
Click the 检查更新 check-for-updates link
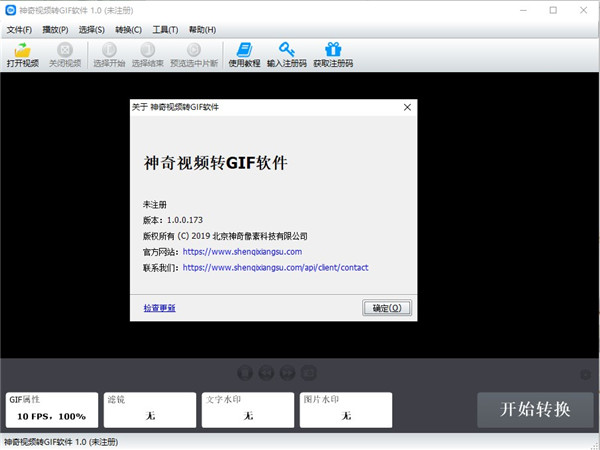pyautogui.click(x=159, y=308)
